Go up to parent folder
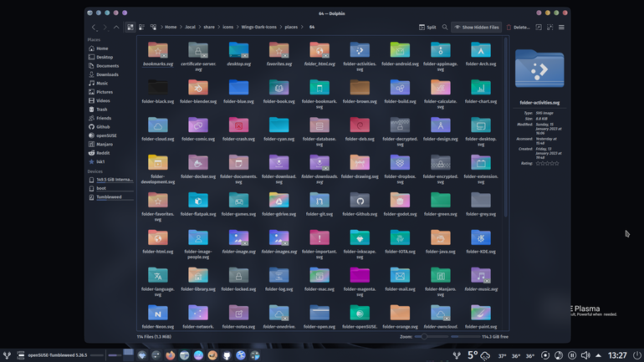This screenshot has height=362, width=644. [x=116, y=27]
